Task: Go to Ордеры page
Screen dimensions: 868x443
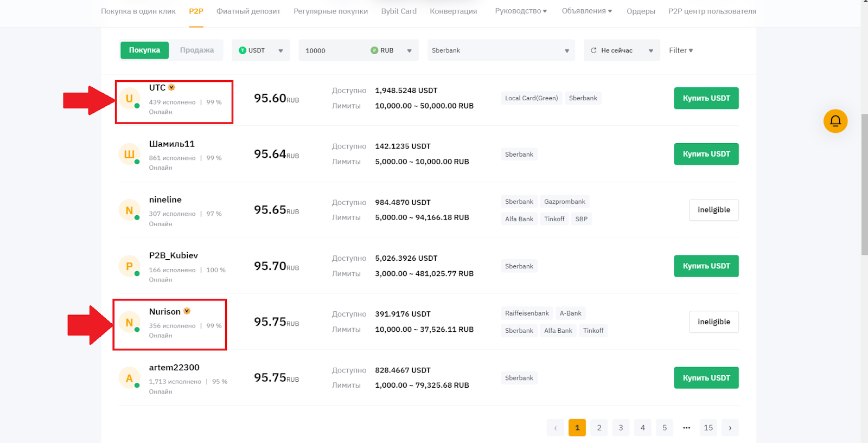Action: pos(641,11)
